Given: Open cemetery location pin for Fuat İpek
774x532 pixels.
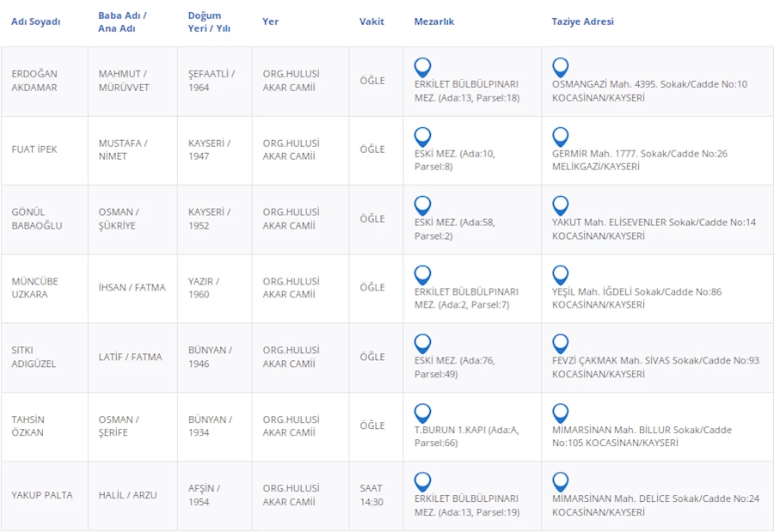Looking at the screenshot, I should click(x=422, y=137).
